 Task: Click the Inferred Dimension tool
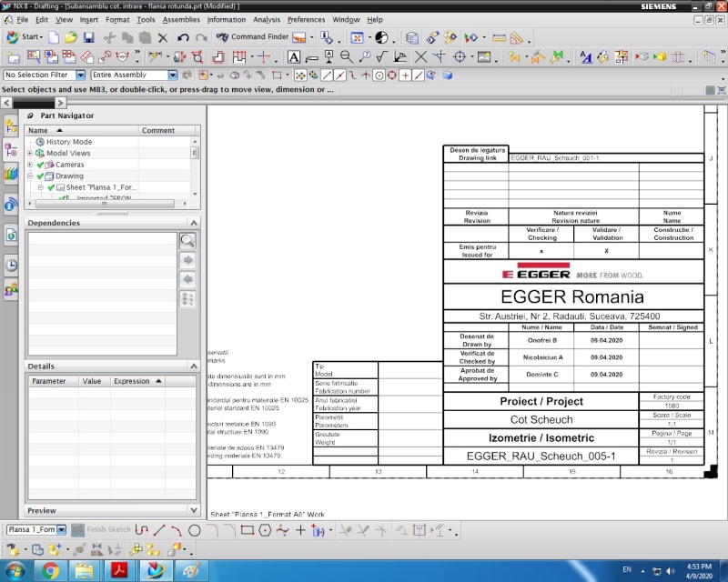click(155, 57)
